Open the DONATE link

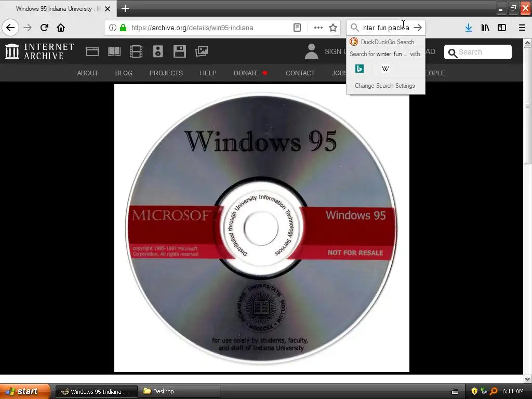pos(250,73)
